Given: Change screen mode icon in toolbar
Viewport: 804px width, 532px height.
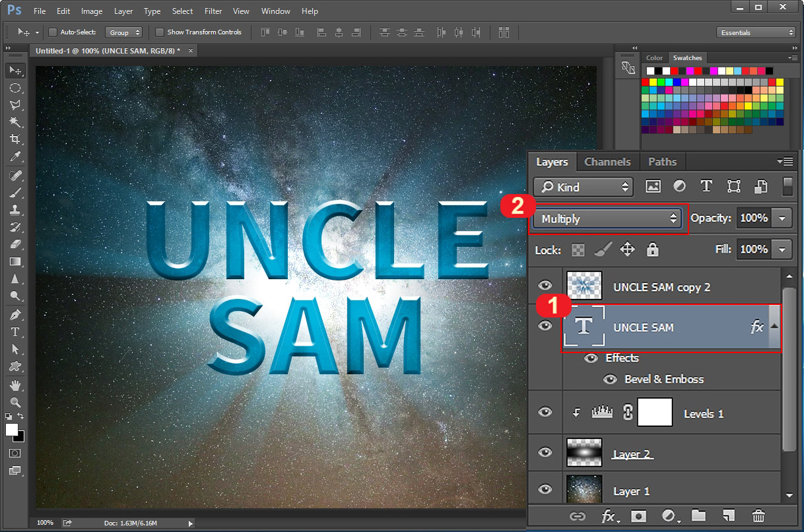Looking at the screenshot, I should 15,471.
